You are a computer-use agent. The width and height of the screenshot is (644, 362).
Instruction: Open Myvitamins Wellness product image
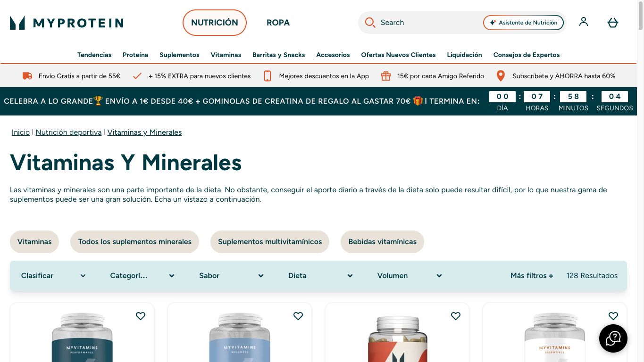[240, 337]
